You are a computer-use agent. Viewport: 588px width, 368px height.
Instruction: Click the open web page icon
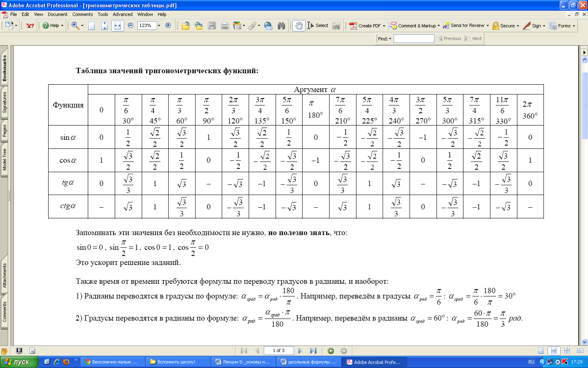click(x=199, y=26)
